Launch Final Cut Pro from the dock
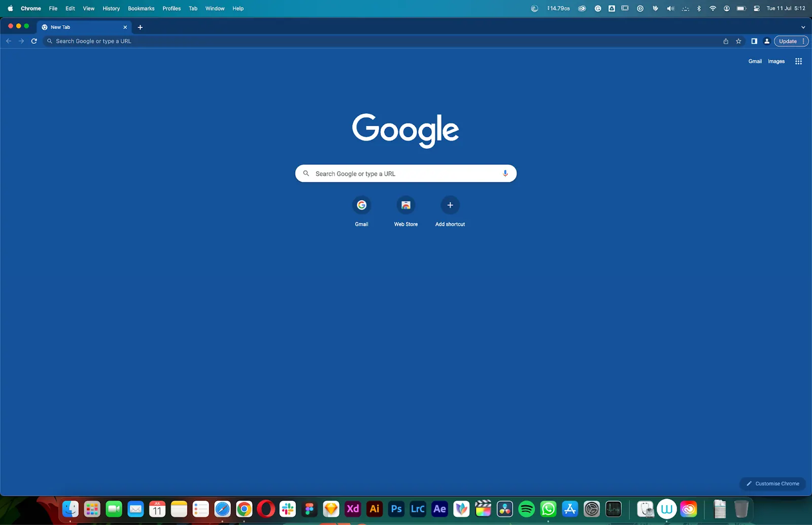Screen dimensions: 812x525 click(x=483, y=509)
